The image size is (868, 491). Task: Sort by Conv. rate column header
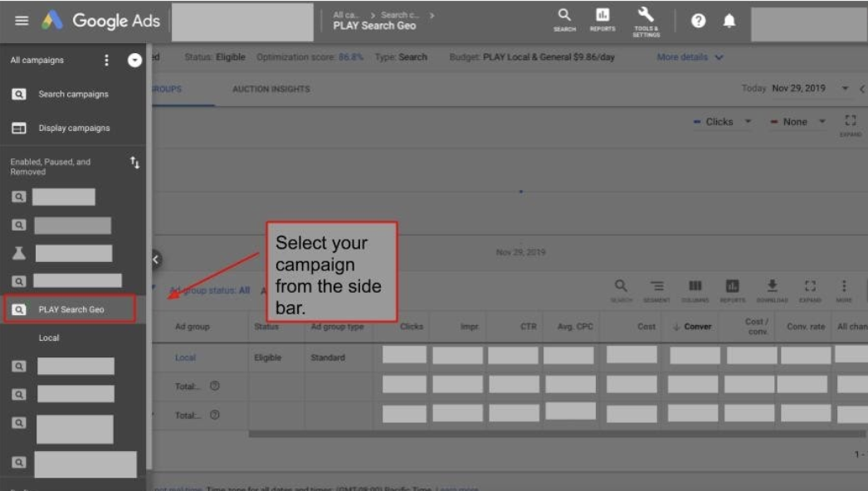click(806, 327)
